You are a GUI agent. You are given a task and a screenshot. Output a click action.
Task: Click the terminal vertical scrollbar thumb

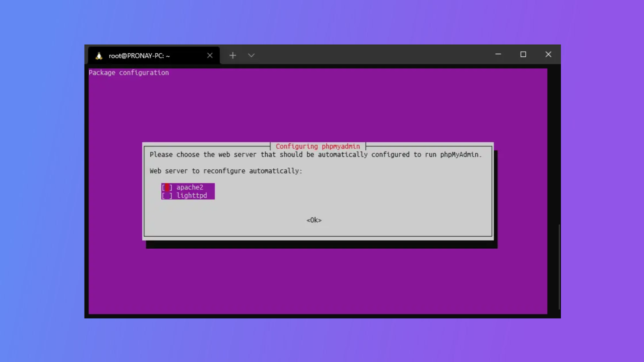click(559, 267)
